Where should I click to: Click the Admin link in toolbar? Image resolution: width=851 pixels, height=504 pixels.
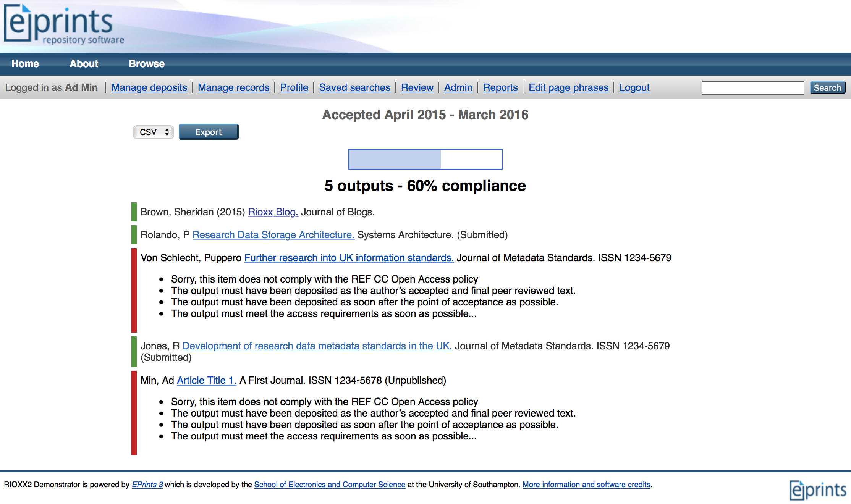(x=458, y=87)
